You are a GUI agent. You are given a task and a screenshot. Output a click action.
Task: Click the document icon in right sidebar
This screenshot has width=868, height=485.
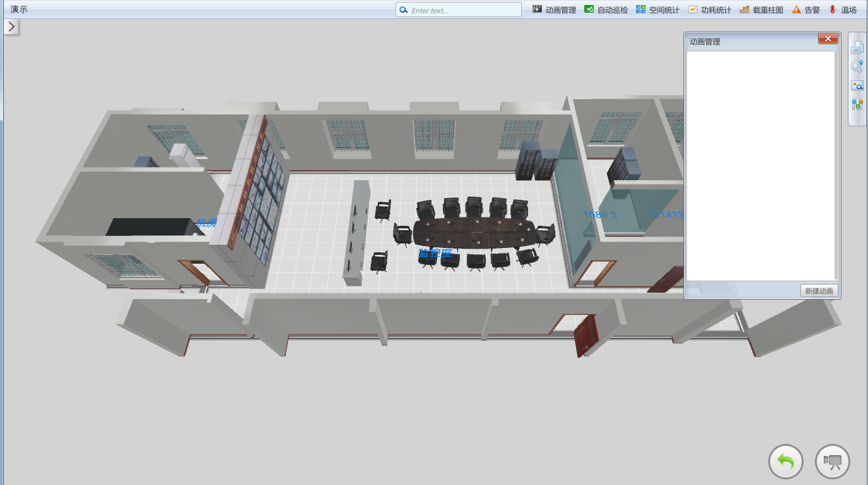(x=857, y=48)
